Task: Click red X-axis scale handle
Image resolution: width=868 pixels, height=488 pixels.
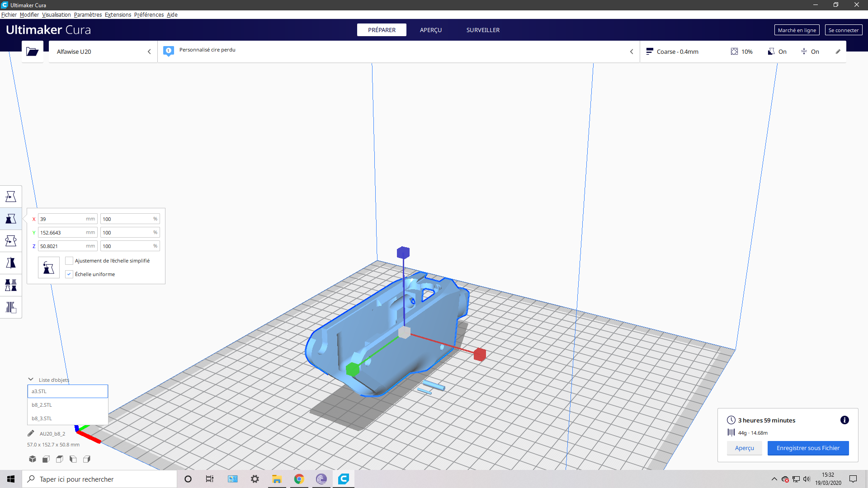Action: pos(480,355)
